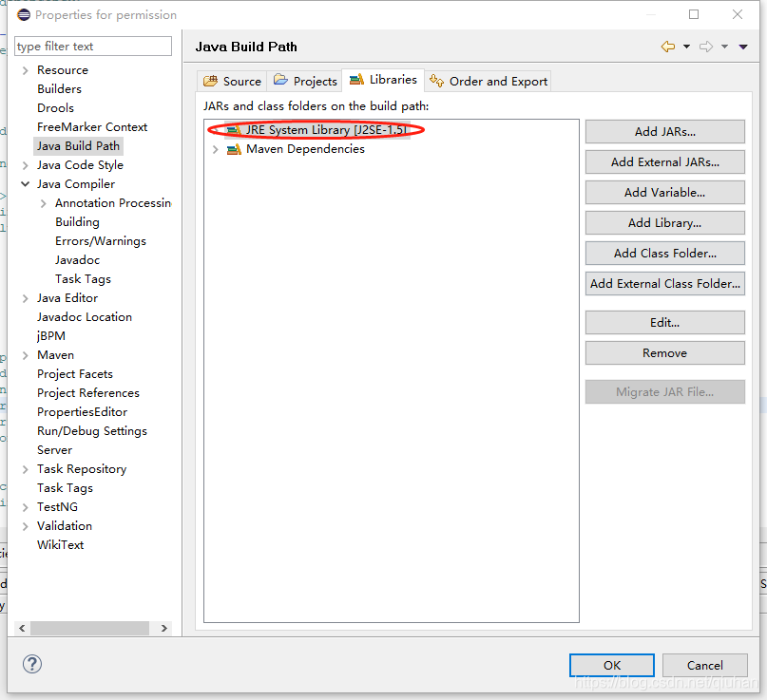Select Java Build Path item
This screenshot has width=767, height=700.
(x=78, y=146)
